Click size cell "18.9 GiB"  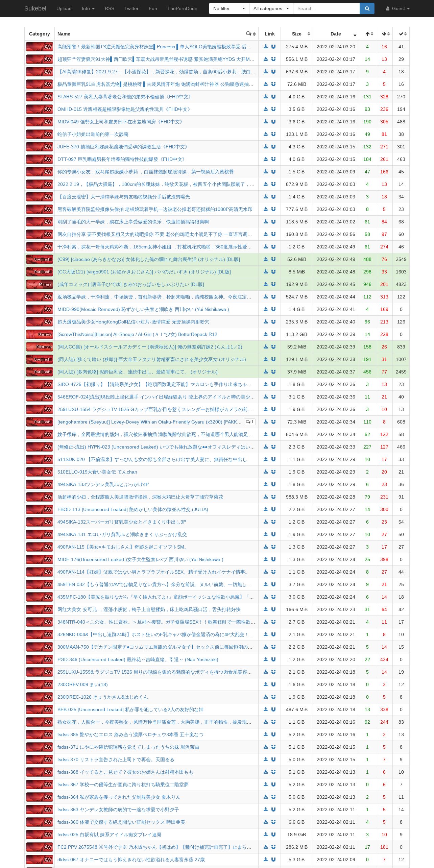pyautogui.click(x=297, y=835)
